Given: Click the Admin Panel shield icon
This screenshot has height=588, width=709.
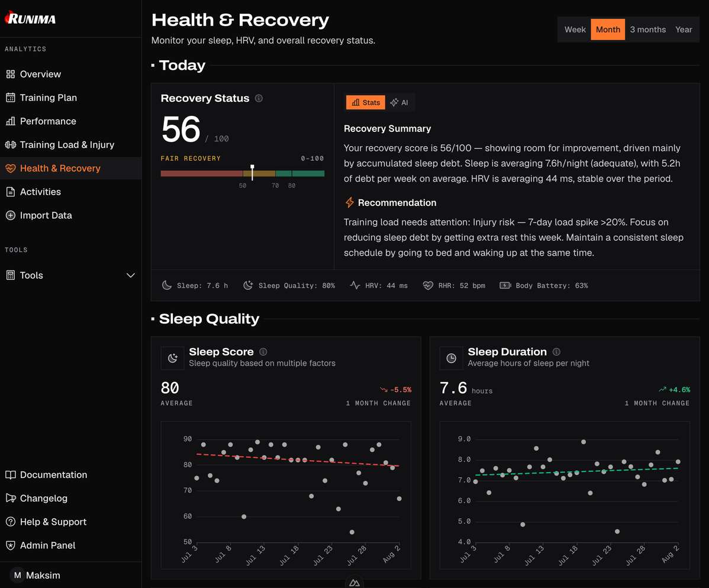Looking at the screenshot, I should click(x=11, y=545).
